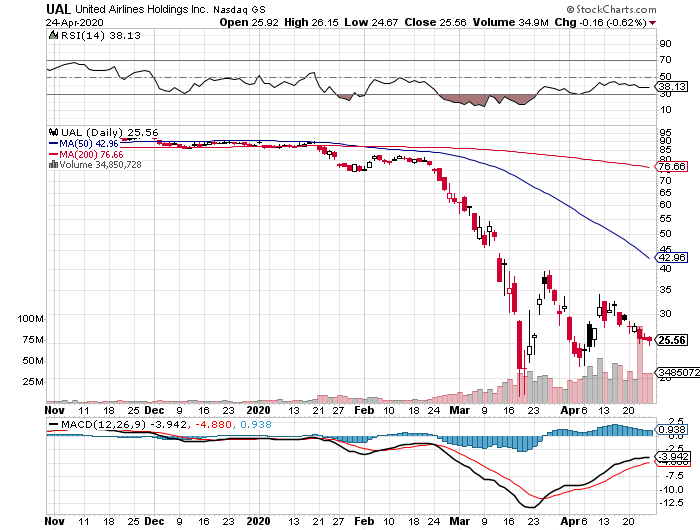Click the Nov label on the bottom axis
This screenshot has height=530, width=700.
click(x=55, y=522)
